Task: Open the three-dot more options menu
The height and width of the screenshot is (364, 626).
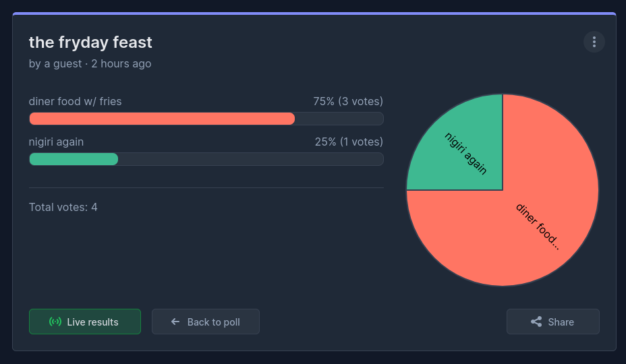Action: 594,42
